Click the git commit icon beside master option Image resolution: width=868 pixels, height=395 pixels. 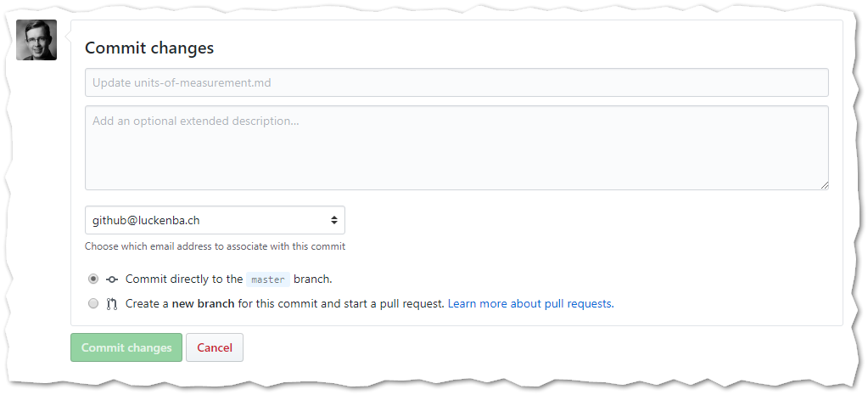tap(112, 279)
